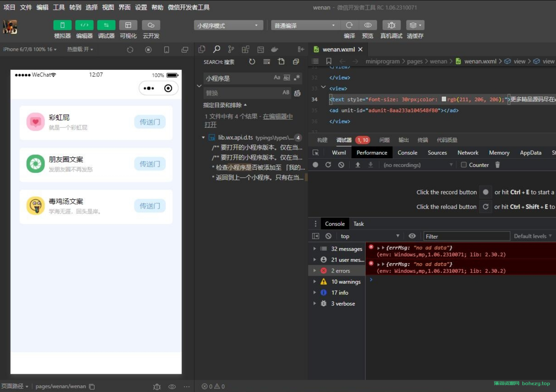Screen dimensions: 556x392
Task: Open the 小程序模式 mode dropdown
Action: tap(228, 25)
